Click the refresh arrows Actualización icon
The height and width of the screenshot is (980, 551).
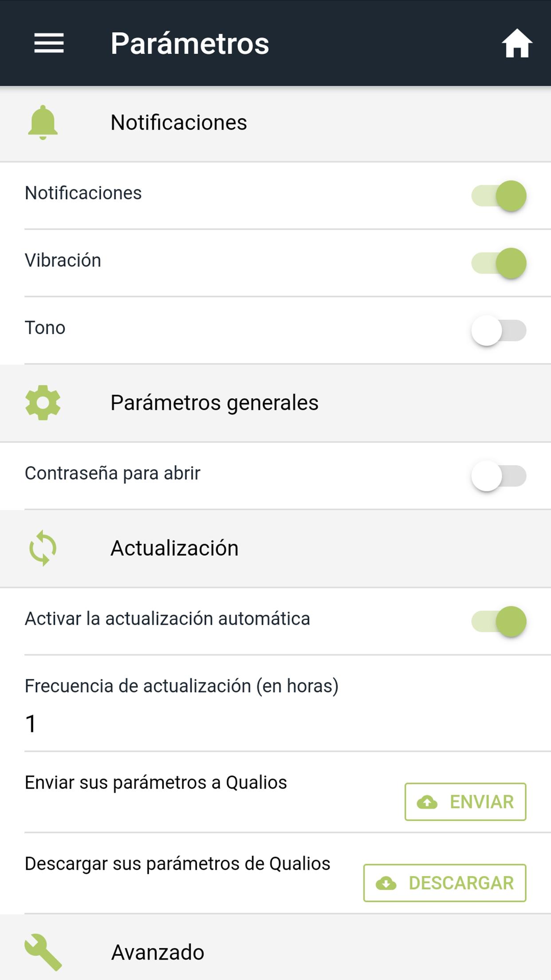tap(43, 548)
